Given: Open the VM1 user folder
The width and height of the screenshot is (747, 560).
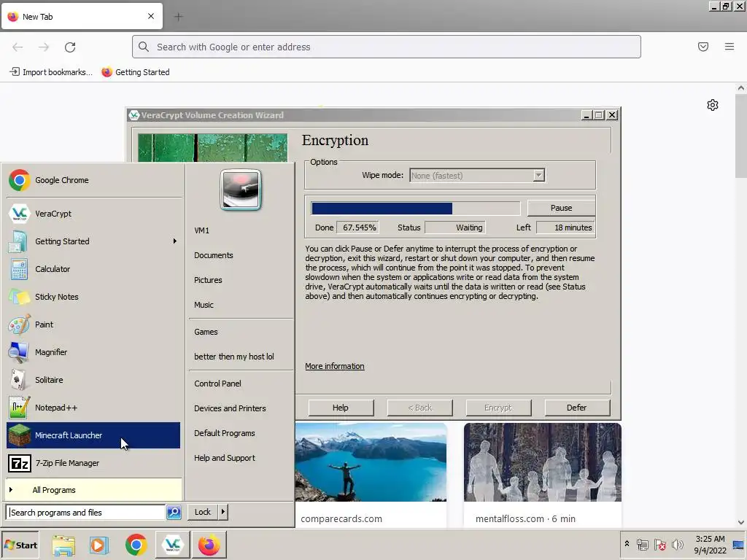Looking at the screenshot, I should click(x=201, y=230).
